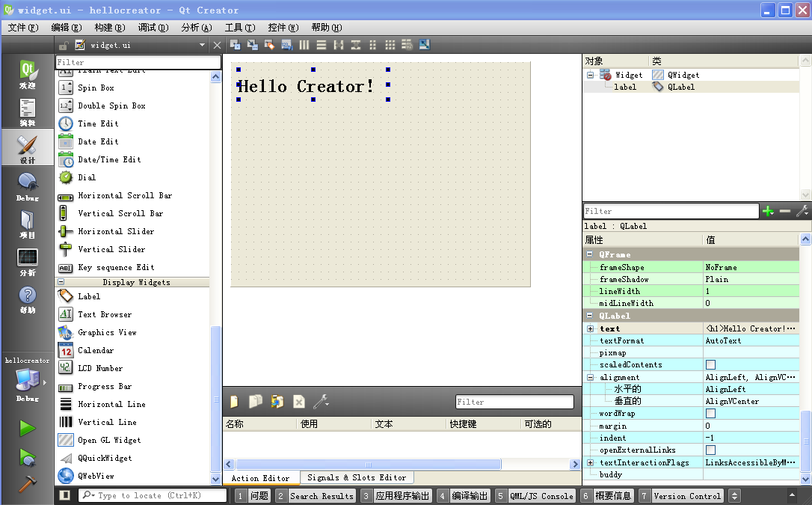Open the 调试 (Debug) menu
The image size is (812, 505).
(x=153, y=28)
